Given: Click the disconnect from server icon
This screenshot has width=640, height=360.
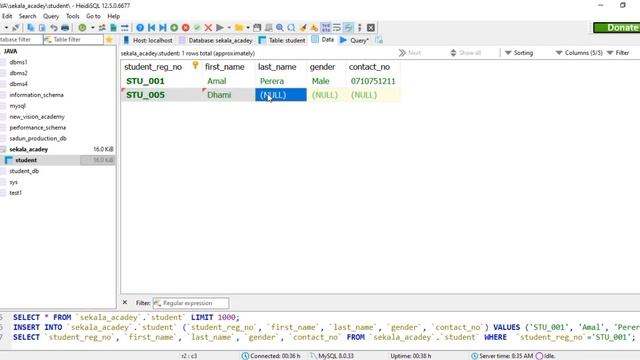Looking at the screenshot, I should [16, 28].
